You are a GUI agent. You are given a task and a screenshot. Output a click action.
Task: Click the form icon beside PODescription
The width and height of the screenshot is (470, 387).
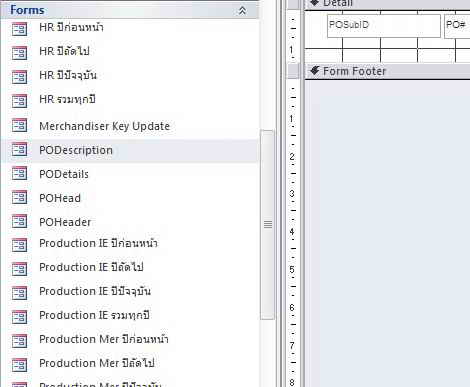pyautogui.click(x=19, y=150)
